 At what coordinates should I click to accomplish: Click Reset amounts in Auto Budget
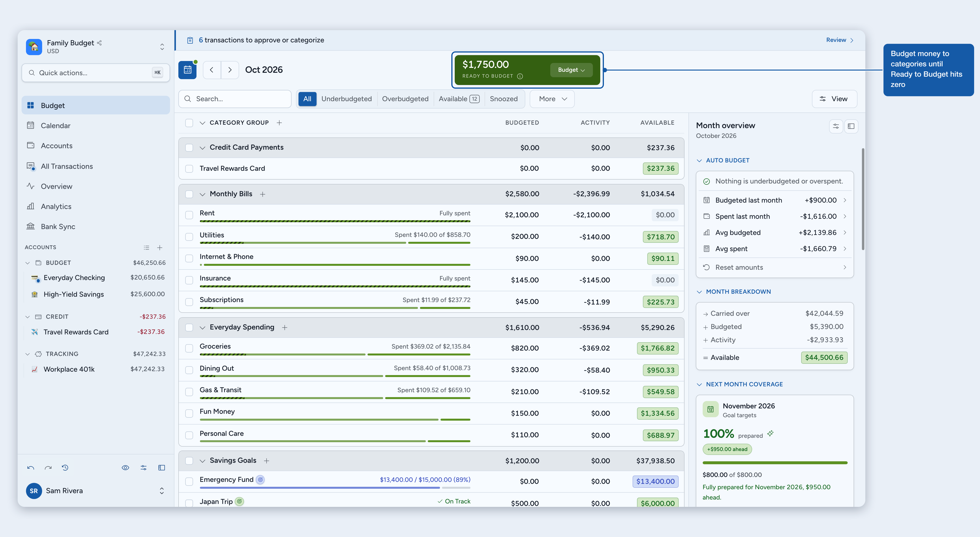774,267
